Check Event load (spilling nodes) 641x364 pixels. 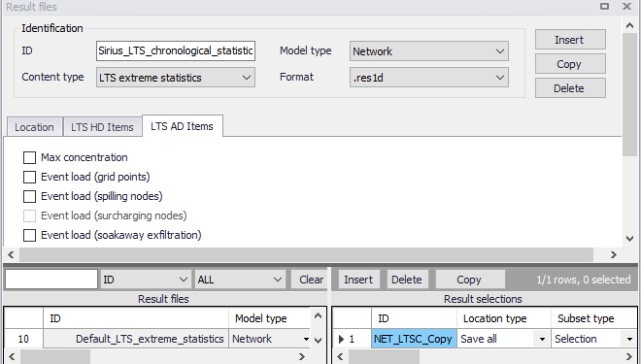click(x=29, y=196)
